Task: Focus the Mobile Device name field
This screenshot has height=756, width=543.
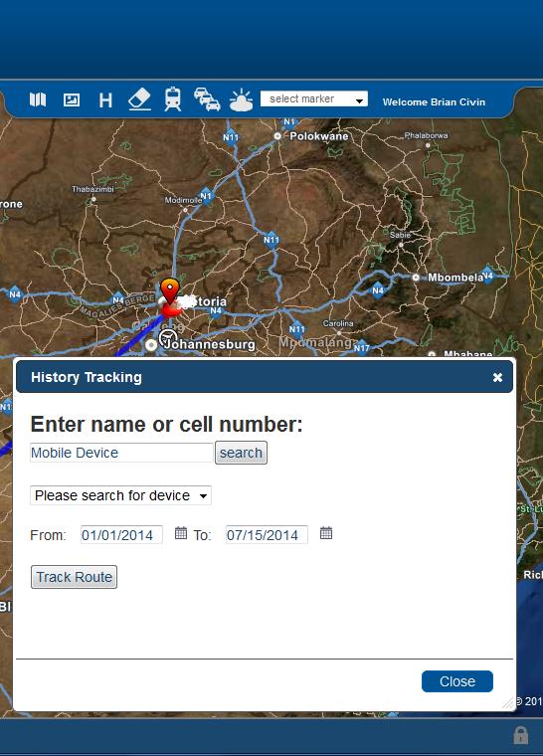Action: point(121,453)
